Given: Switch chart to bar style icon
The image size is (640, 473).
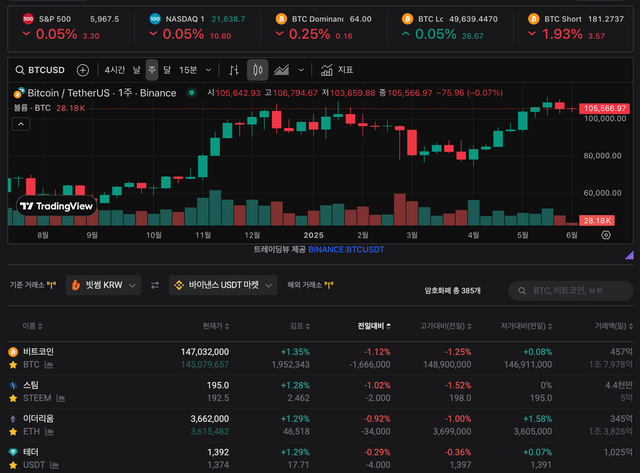Looking at the screenshot, I should click(x=234, y=70).
